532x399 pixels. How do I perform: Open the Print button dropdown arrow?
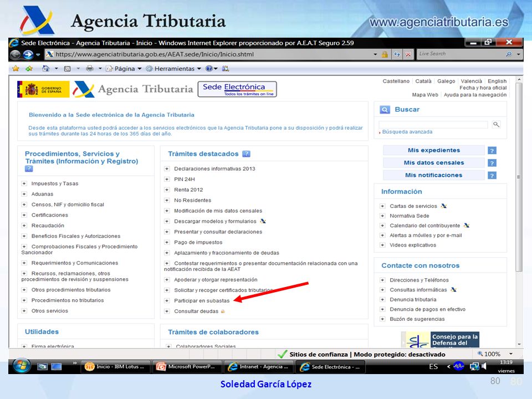100,69
